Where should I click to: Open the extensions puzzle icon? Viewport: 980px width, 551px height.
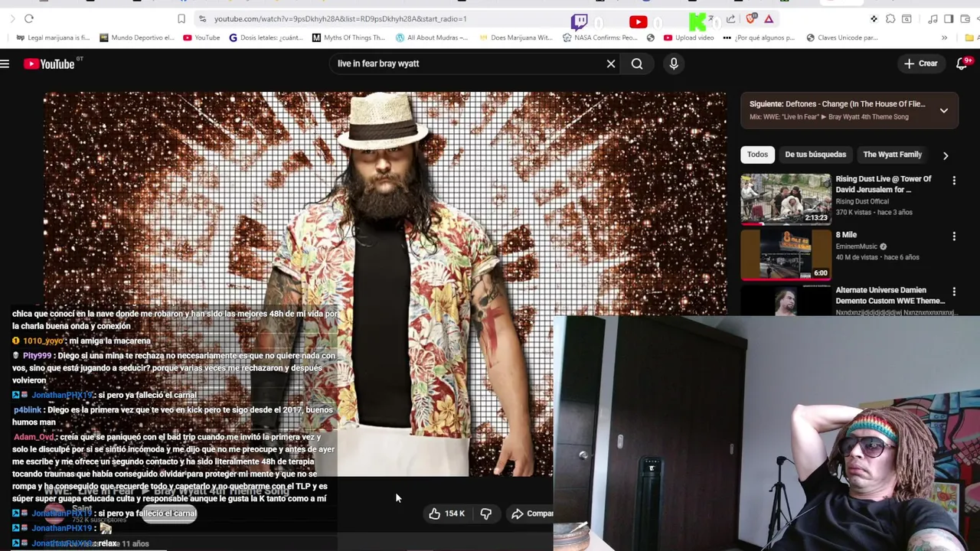coord(890,18)
